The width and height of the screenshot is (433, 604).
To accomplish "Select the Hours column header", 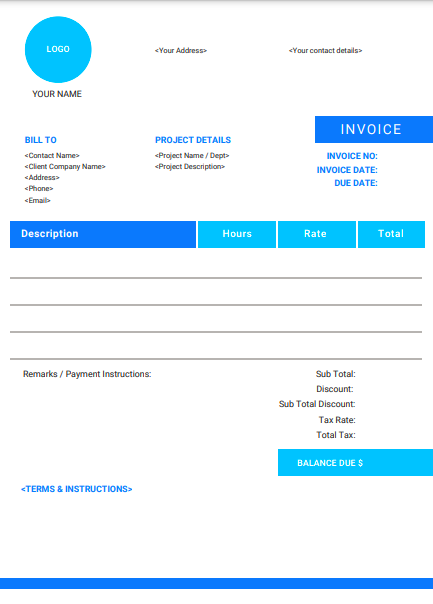I will [x=237, y=234].
